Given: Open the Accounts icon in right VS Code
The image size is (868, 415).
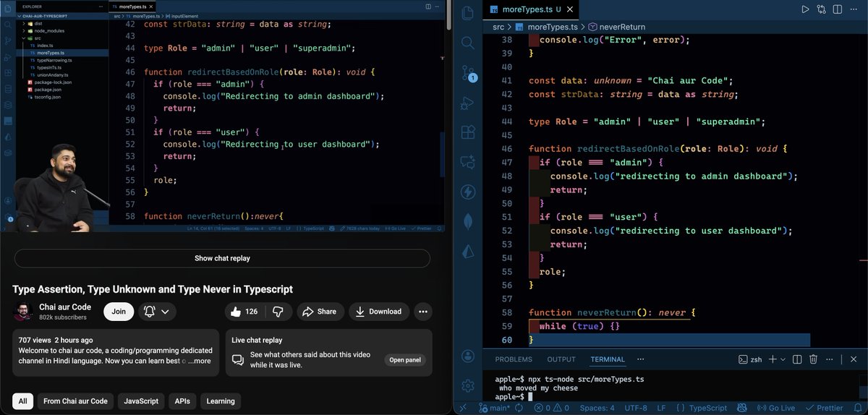Looking at the screenshot, I should (468, 356).
